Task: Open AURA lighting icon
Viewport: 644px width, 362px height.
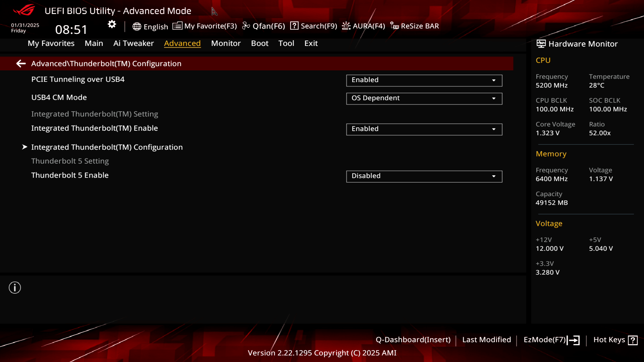Action: 346,26
